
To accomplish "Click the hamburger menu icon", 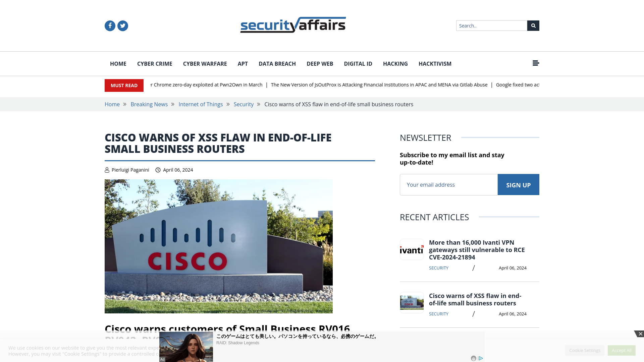I will coord(536,64).
